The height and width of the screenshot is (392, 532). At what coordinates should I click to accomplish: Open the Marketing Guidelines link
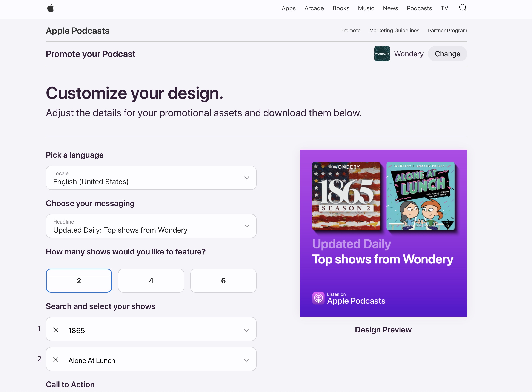point(394,30)
